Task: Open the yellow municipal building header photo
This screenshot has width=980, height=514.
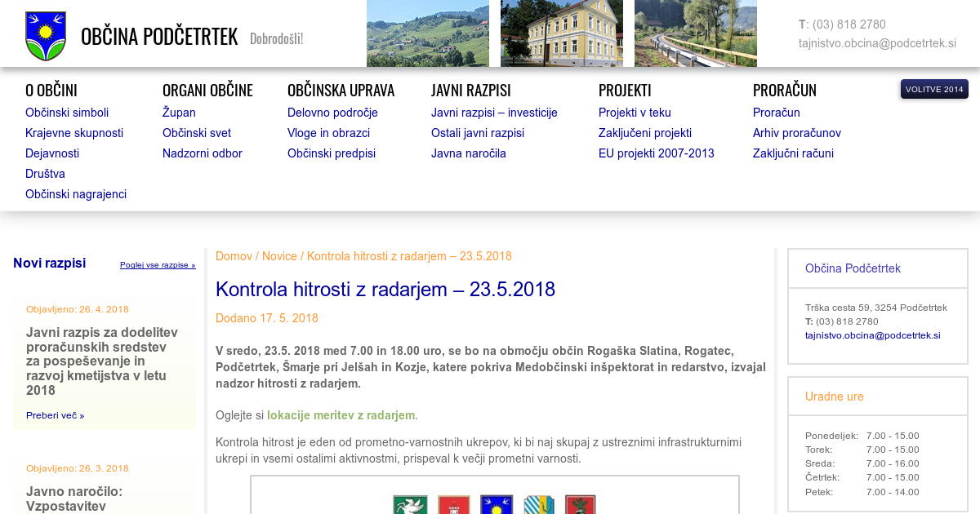Action: click(561, 33)
